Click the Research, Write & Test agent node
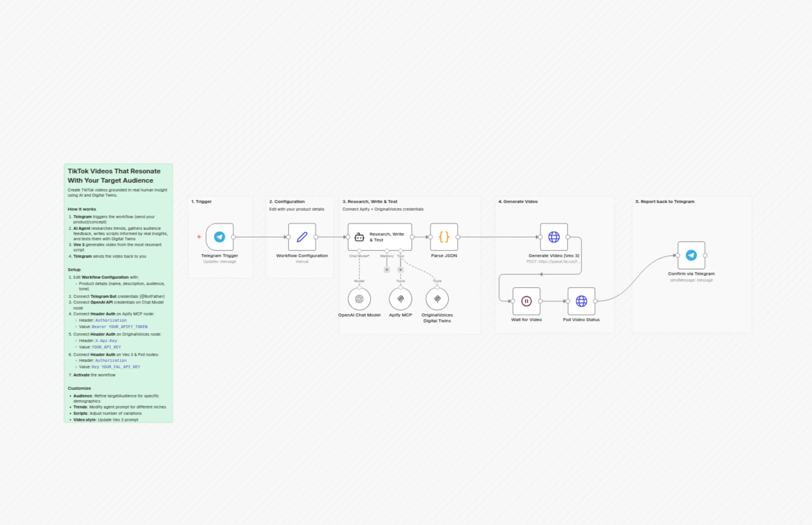Viewport: 812px width, 525px height. coord(380,236)
